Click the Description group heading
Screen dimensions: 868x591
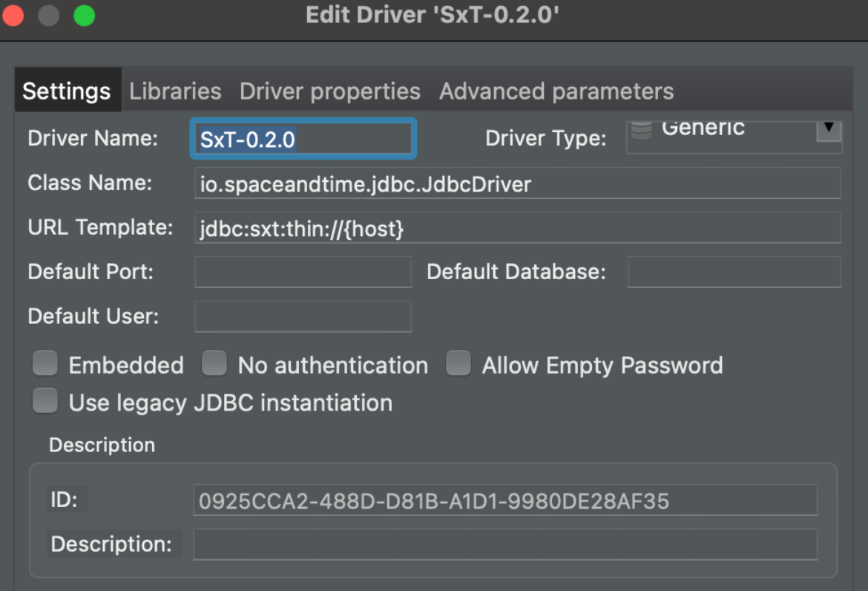(102, 445)
